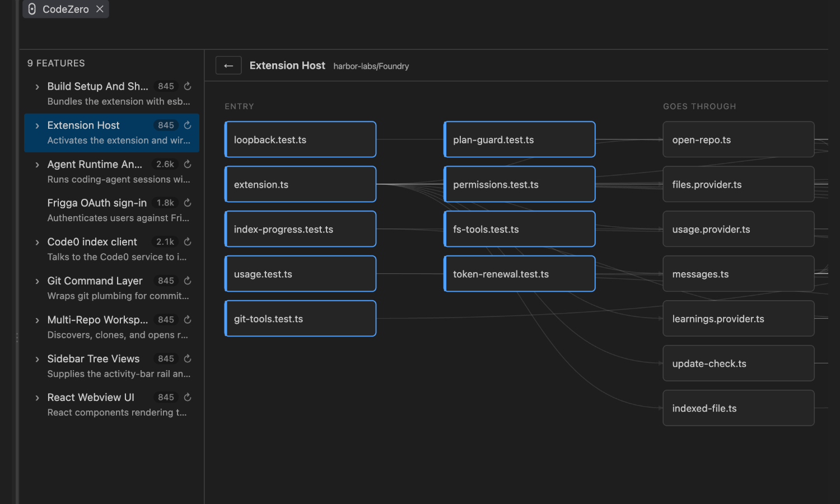This screenshot has height=504, width=840.
Task: Open the open-repo.ts node
Action: (739, 139)
